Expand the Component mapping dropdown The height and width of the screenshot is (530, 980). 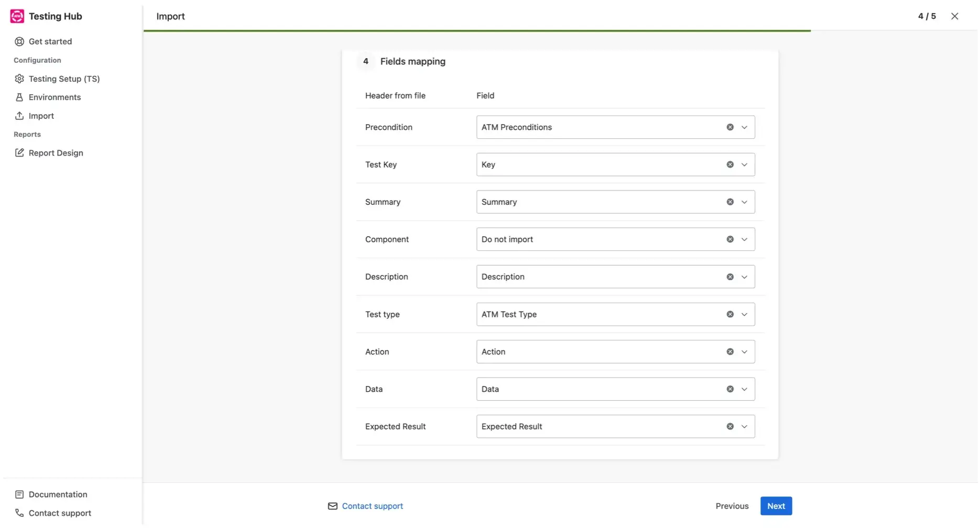pos(744,239)
